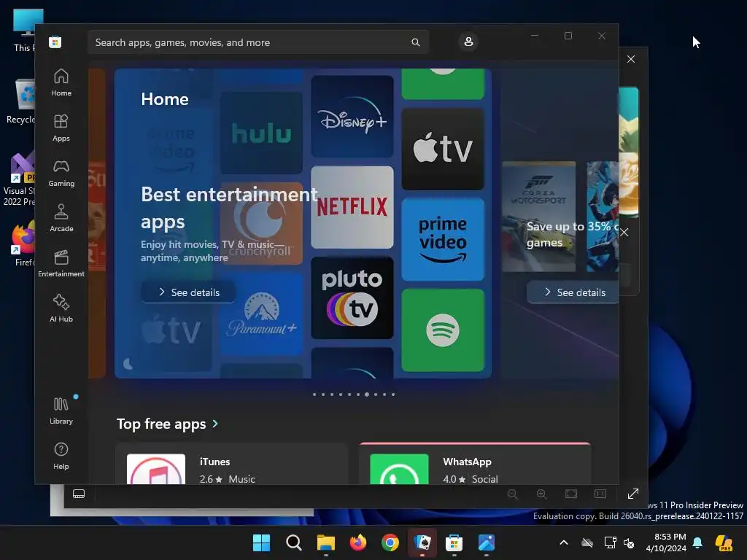
Task: Open the Entertainment section in sidebar
Action: pyautogui.click(x=61, y=263)
